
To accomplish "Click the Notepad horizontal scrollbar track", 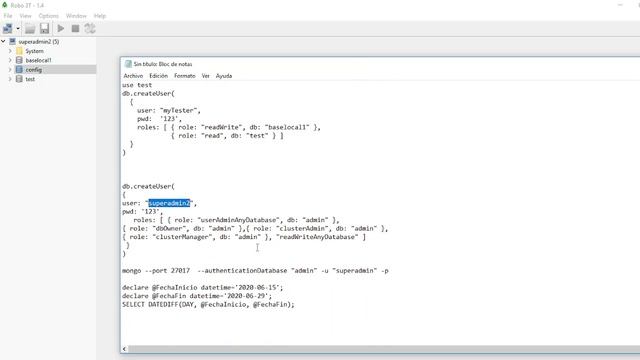I will 384,349.
